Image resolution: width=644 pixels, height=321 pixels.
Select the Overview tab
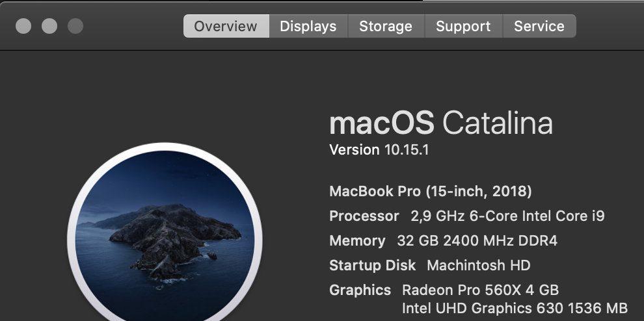pyautogui.click(x=226, y=26)
